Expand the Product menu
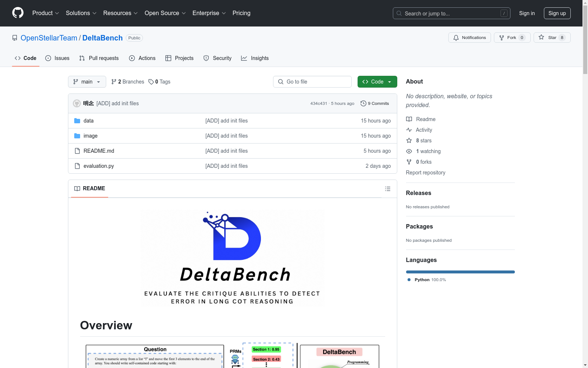The height and width of the screenshot is (368, 588). click(x=46, y=13)
